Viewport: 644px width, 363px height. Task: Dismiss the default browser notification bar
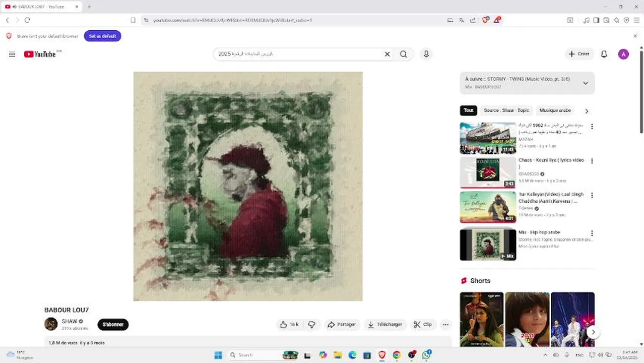pyautogui.click(x=635, y=36)
